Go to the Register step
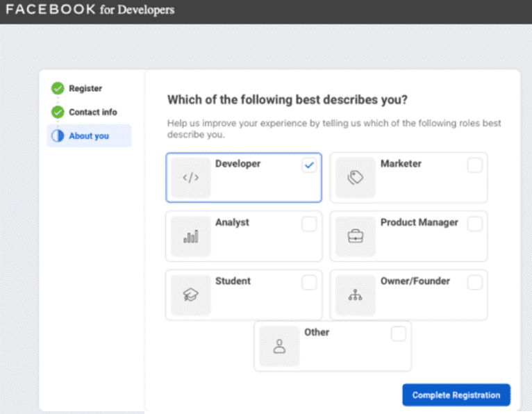 point(85,88)
